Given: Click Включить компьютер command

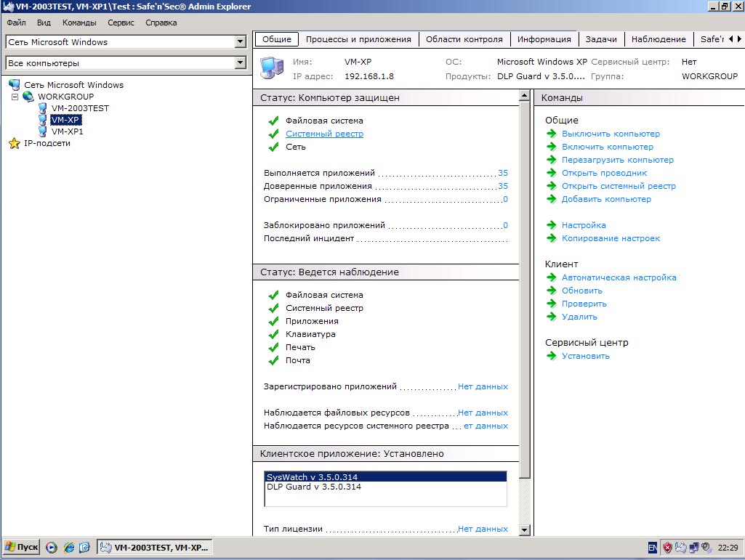Looking at the screenshot, I should coord(607,147).
